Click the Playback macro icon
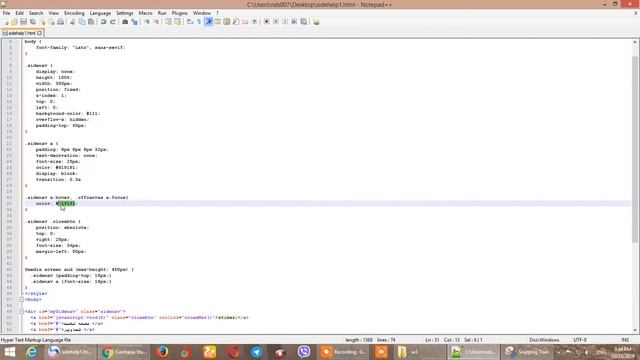 pos(284,22)
